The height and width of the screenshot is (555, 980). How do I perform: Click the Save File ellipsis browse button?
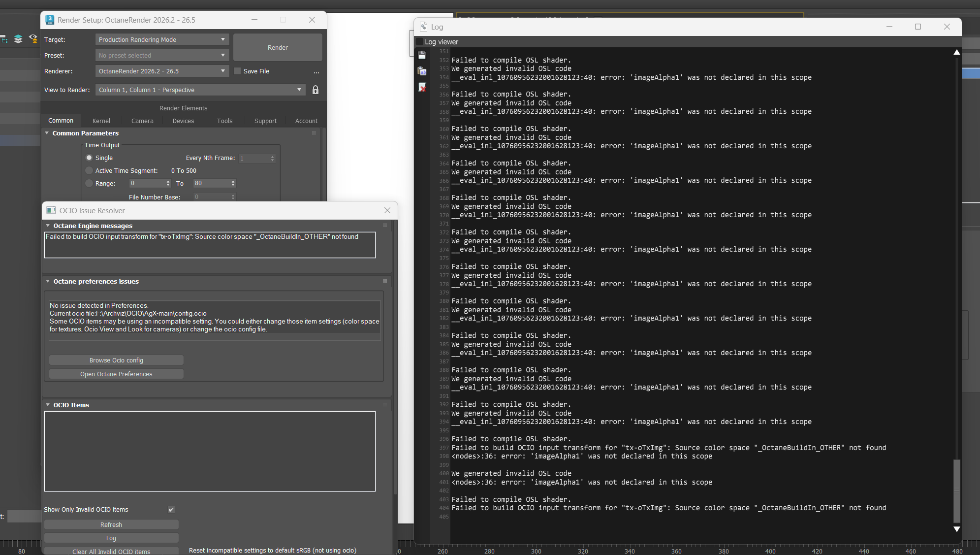(x=316, y=72)
